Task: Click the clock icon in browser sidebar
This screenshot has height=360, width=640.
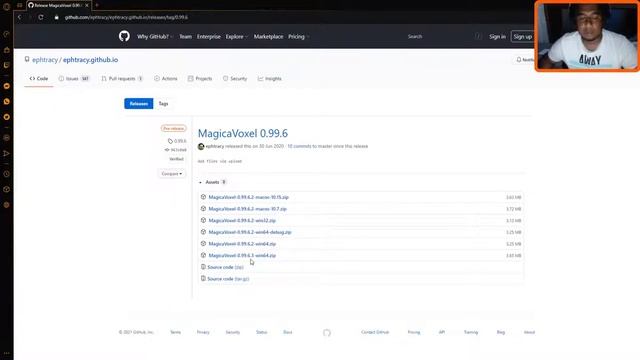Action: tap(7, 174)
